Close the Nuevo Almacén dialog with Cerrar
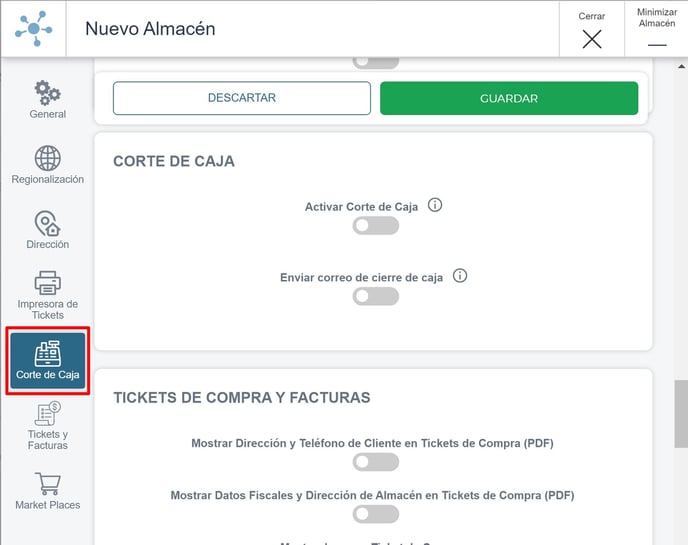The height and width of the screenshot is (545, 688). [592, 29]
